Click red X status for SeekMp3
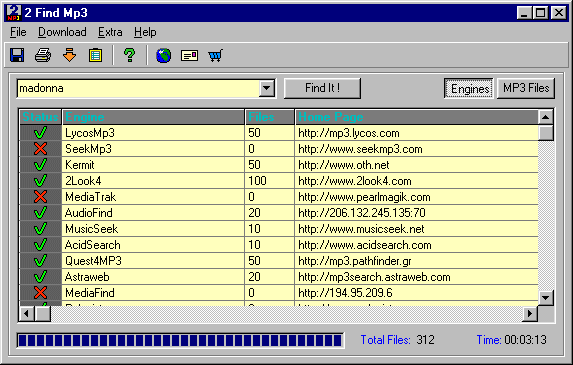 click(40, 149)
